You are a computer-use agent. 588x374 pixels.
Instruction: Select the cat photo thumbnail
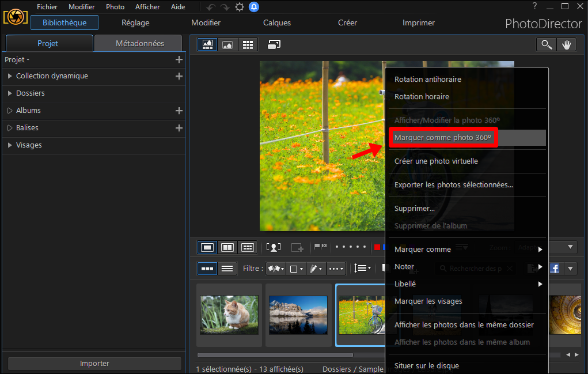pyautogui.click(x=229, y=315)
